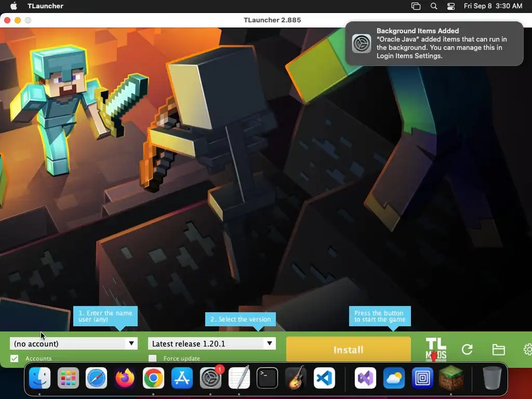Click the refresh versions icon
This screenshot has width=532, height=399.
click(467, 350)
